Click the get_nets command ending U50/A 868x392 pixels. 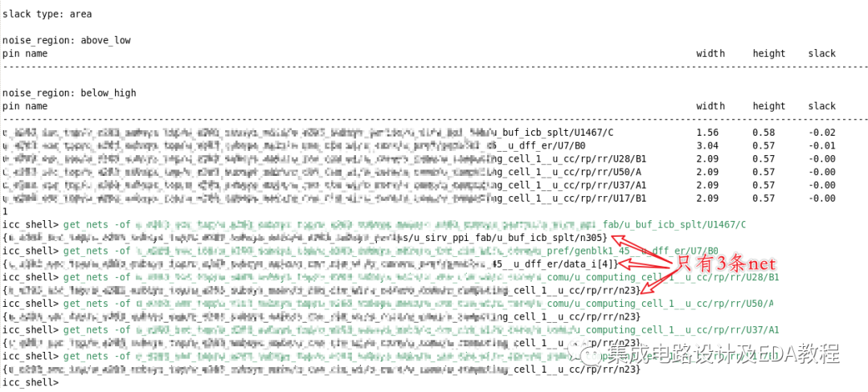419,304
